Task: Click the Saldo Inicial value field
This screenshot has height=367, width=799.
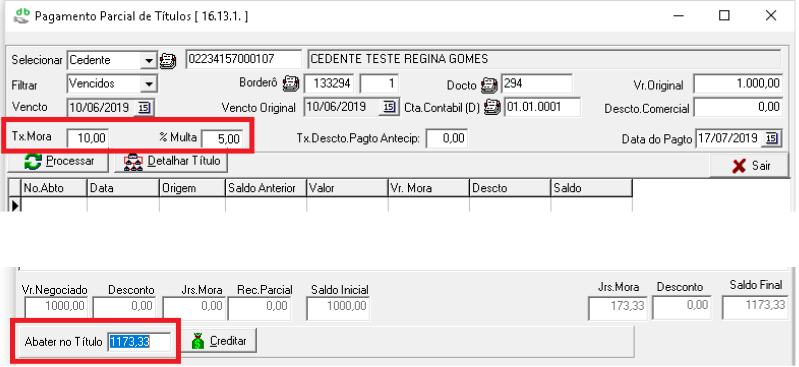Action: pyautogui.click(x=338, y=307)
